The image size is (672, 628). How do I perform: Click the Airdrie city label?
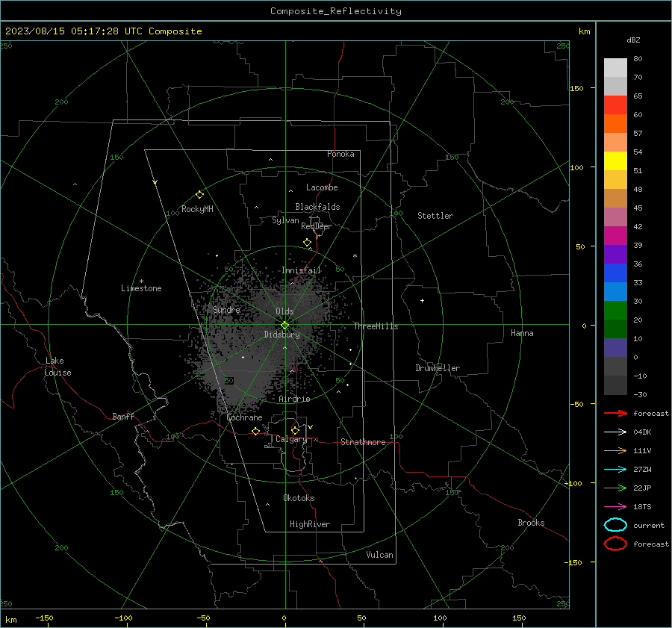294,399
